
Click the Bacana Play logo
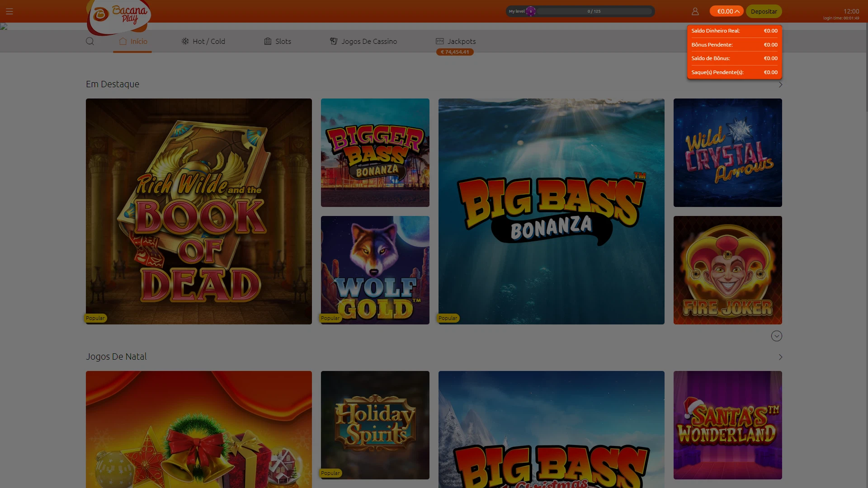point(119,17)
